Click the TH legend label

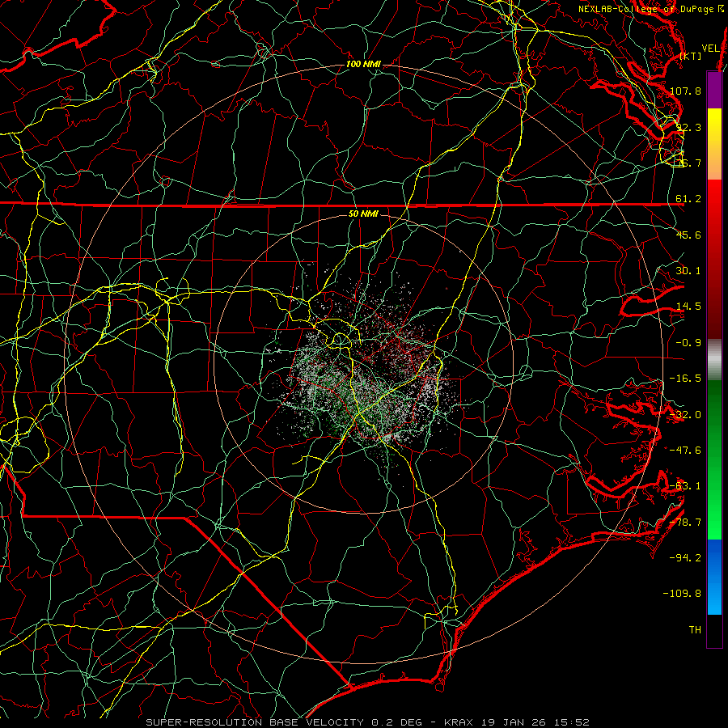tap(695, 630)
